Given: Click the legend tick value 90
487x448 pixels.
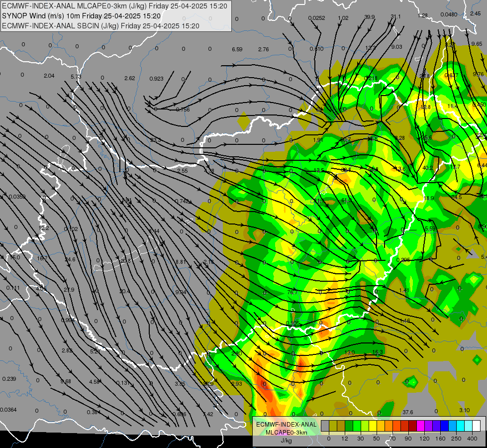Looking at the screenshot, I should [x=408, y=439].
